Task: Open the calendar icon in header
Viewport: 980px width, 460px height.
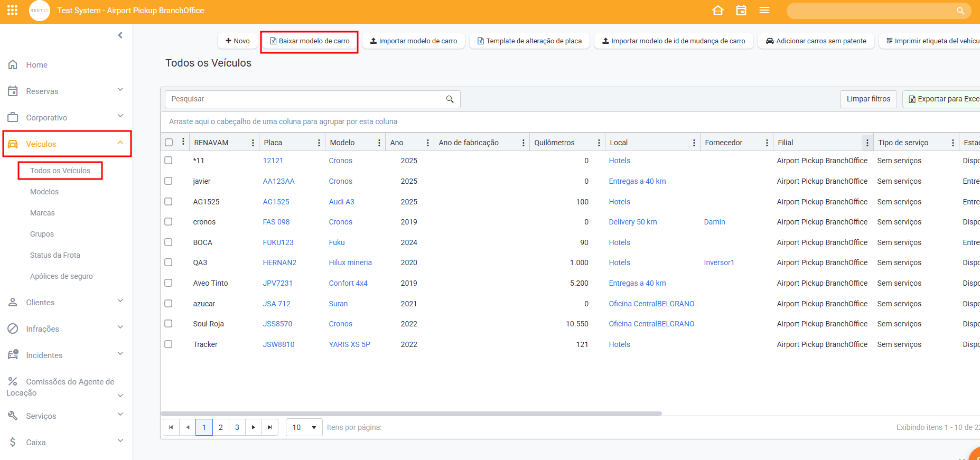Action: pos(741,10)
